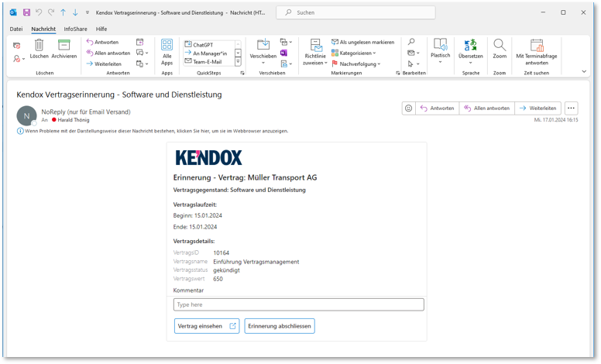The height and width of the screenshot is (364, 601).
Task: Mark message Als ungelesen markieren
Action: pyautogui.click(x=362, y=42)
